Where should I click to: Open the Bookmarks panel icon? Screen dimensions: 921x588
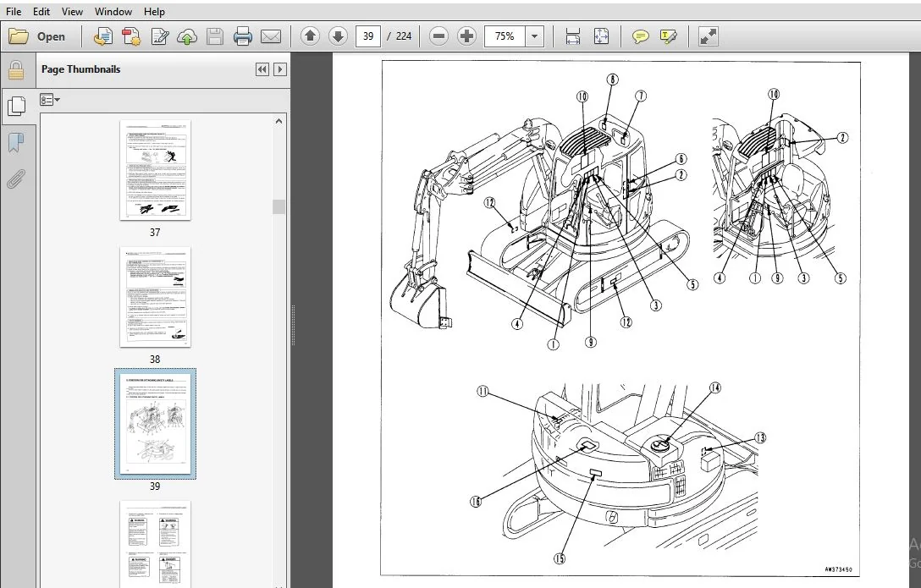coord(16,143)
